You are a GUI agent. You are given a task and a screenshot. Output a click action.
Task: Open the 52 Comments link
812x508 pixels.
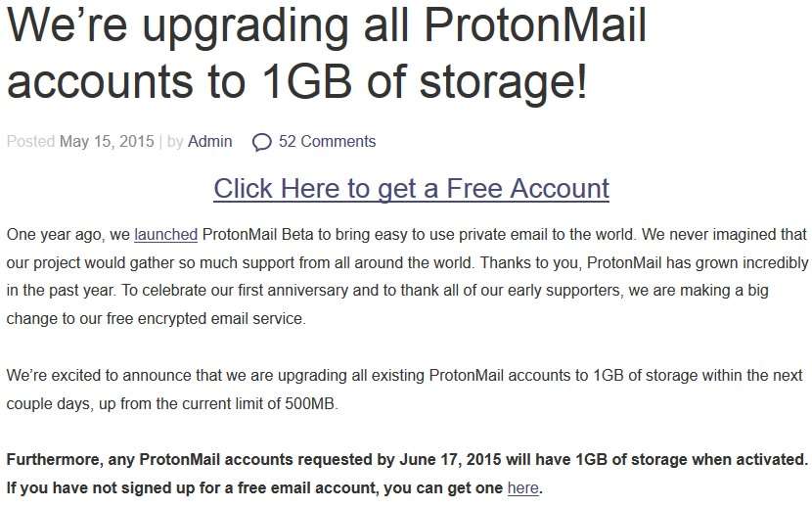point(328,142)
